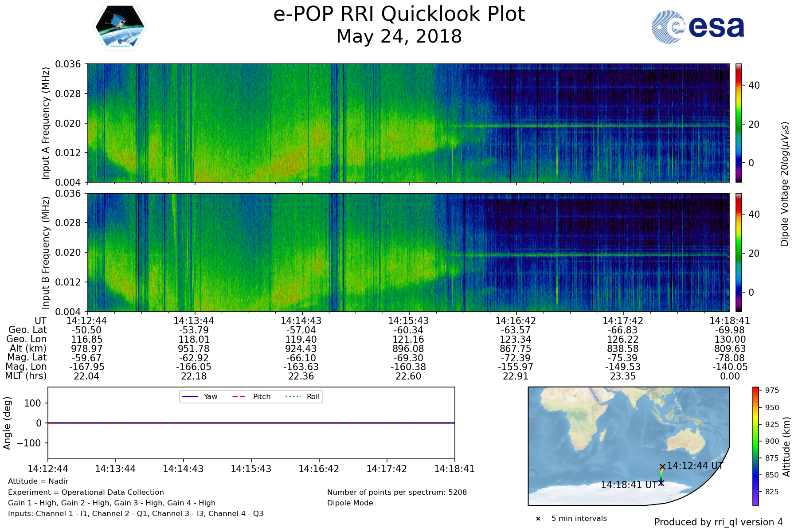Click the CASSIOPE satellite hexagon logo
This screenshot has height=532, width=798.
pos(120,27)
